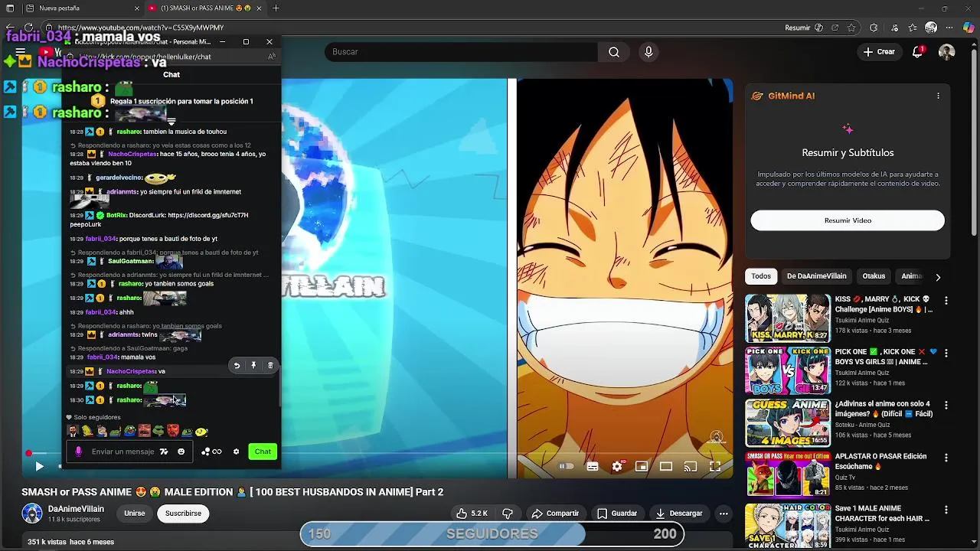Switch video to miniplayer
This screenshot has width=980, height=551.
[642, 466]
